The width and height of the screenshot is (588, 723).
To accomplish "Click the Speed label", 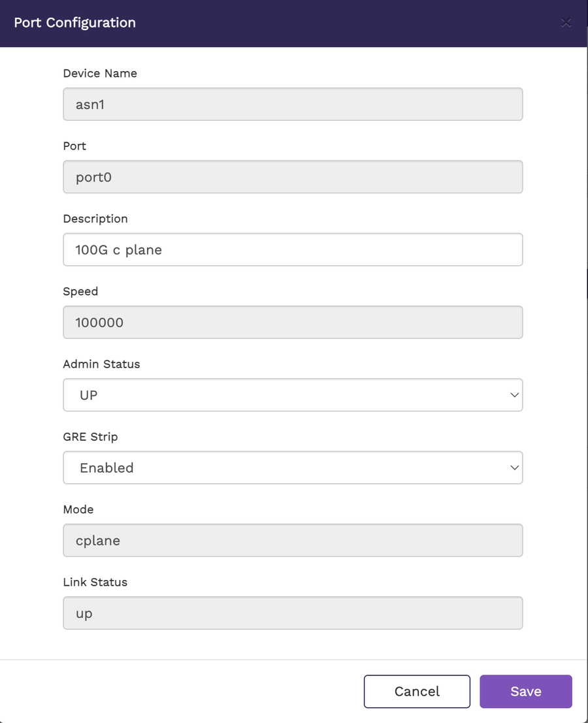I will pos(80,291).
